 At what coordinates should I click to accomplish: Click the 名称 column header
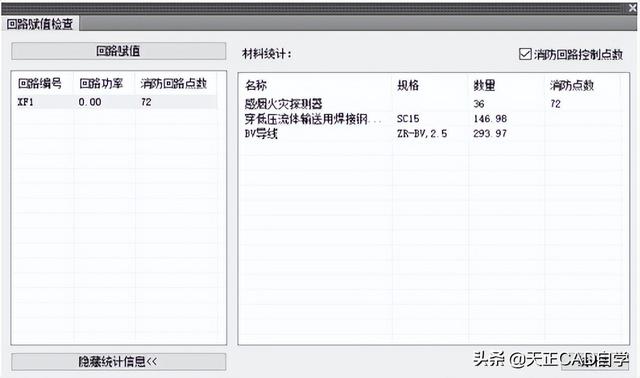pos(256,85)
